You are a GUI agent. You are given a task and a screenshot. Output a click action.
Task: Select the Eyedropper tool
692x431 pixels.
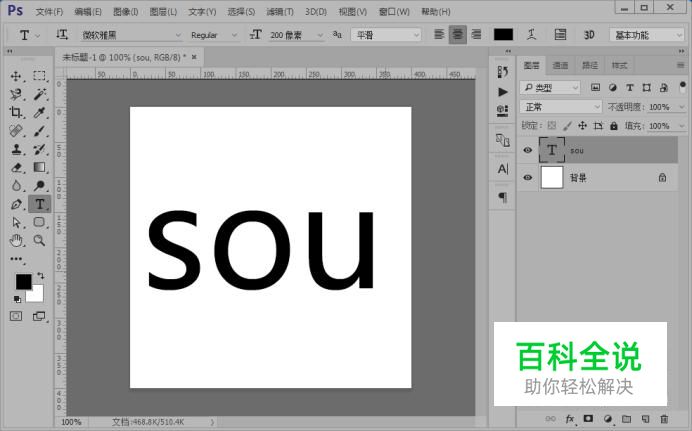click(x=39, y=112)
